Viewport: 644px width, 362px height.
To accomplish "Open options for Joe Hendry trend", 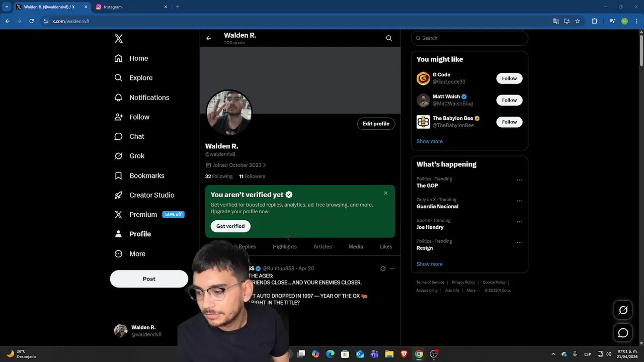I will coord(519,222).
